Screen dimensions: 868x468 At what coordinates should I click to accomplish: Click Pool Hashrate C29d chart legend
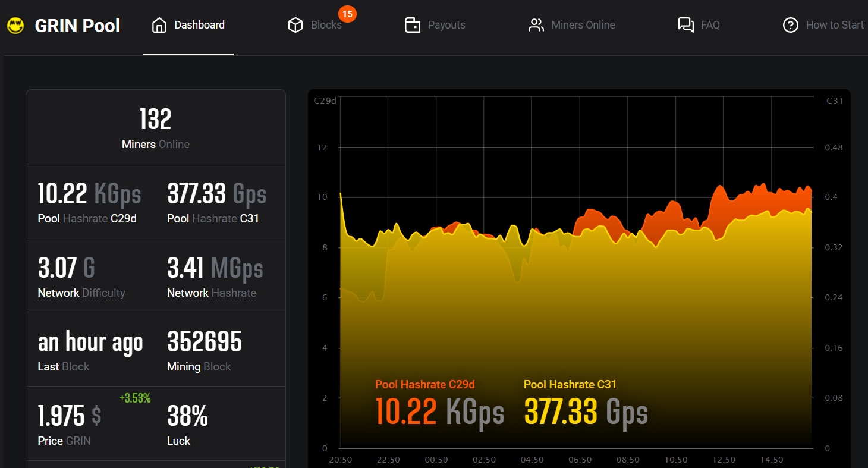424,385
